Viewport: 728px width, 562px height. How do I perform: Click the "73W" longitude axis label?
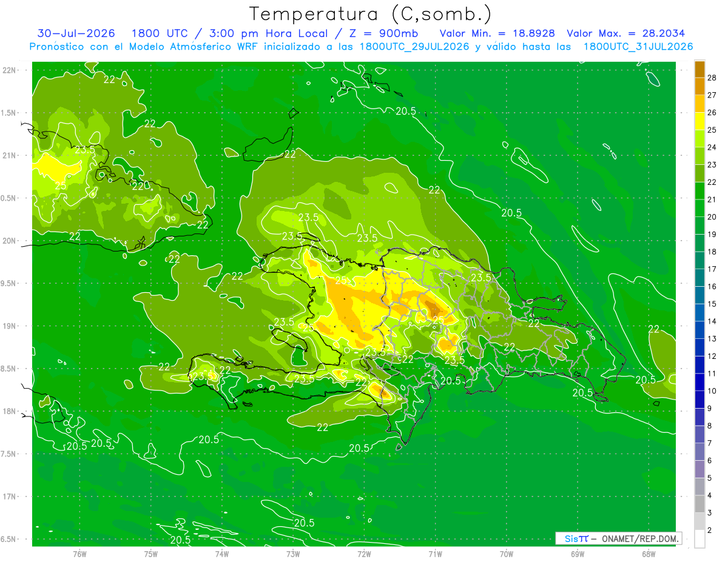[293, 554]
